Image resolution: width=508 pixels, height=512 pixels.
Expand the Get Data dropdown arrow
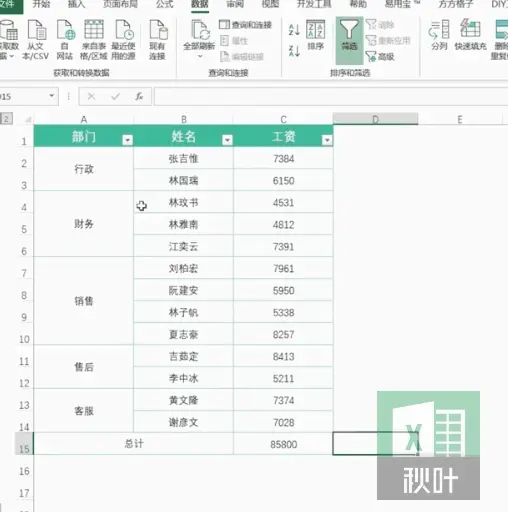point(12,56)
